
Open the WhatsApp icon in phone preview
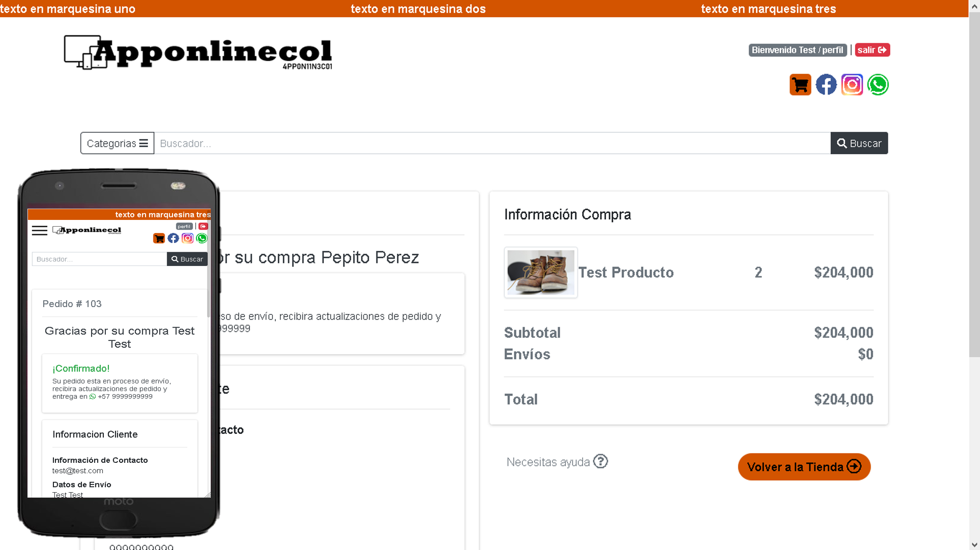[201, 239]
